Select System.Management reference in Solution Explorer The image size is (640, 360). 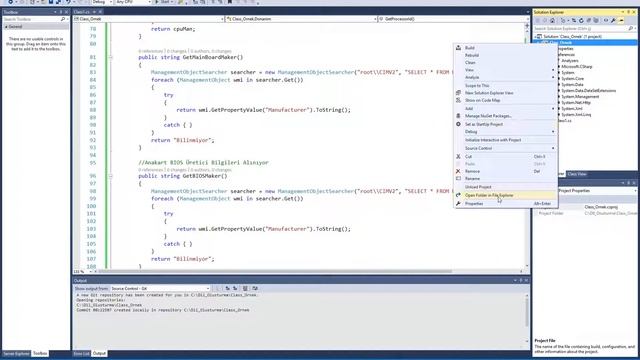580,97
